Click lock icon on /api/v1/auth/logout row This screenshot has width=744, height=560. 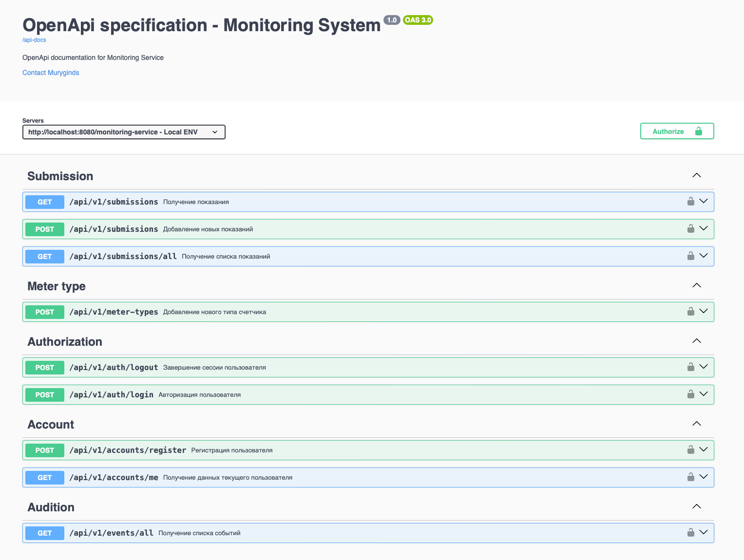click(x=690, y=367)
